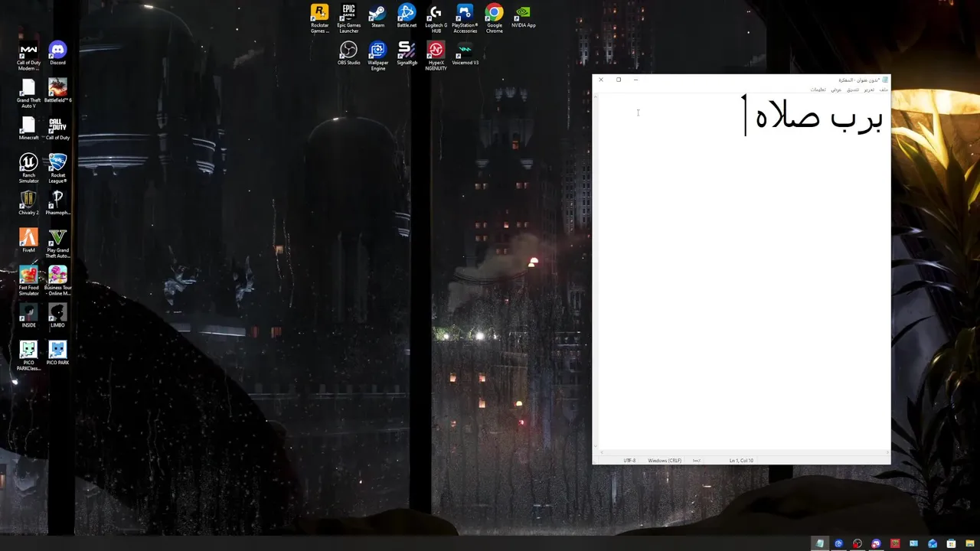Click the zoom percentage in Notepad's status bar
980x551 pixels.
click(x=697, y=461)
